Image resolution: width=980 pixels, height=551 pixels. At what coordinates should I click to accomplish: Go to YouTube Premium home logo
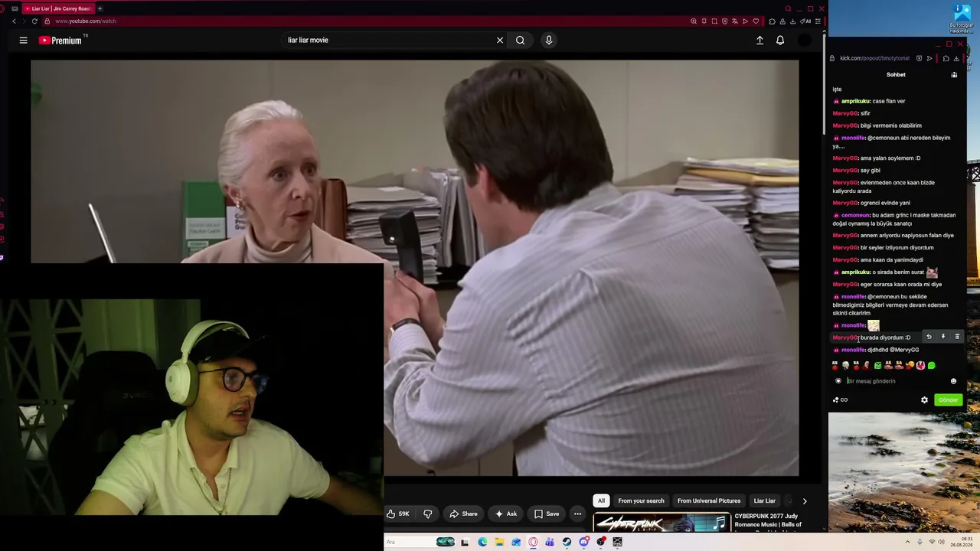coord(60,41)
